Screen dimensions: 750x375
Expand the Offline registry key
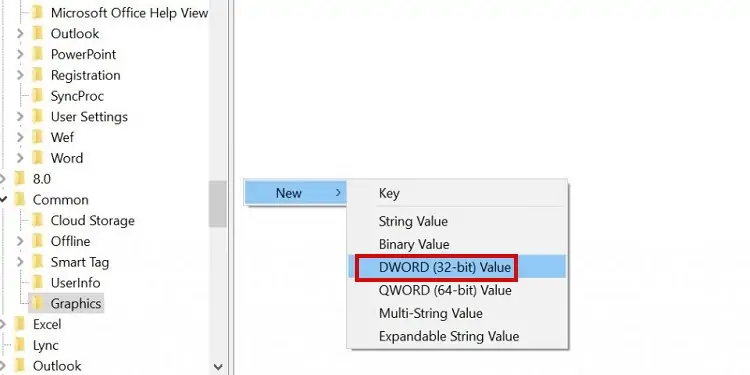click(x=20, y=241)
